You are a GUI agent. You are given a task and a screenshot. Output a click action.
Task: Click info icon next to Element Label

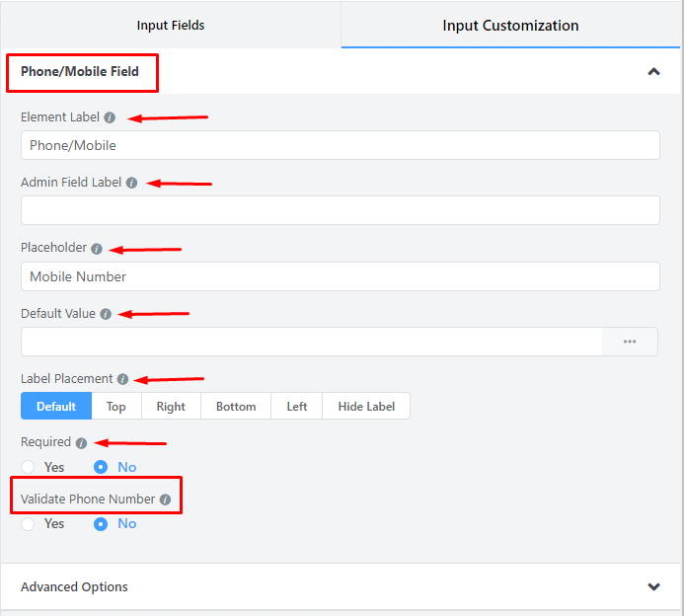(x=110, y=117)
